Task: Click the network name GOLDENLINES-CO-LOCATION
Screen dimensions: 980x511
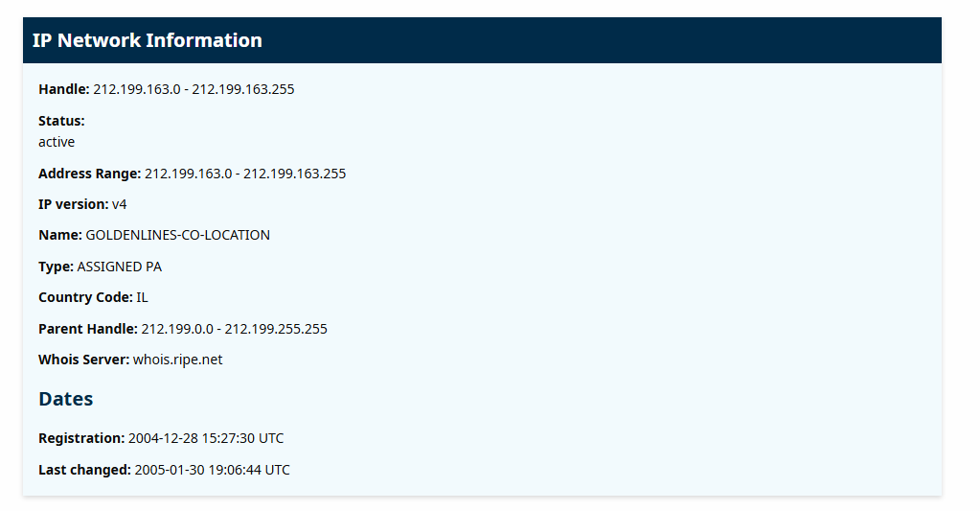Action: point(177,235)
